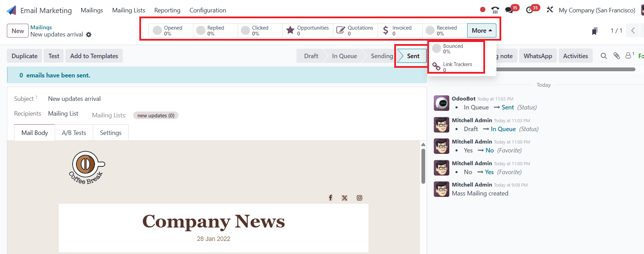Open the My Company (San Francisco) switcher

(597, 10)
